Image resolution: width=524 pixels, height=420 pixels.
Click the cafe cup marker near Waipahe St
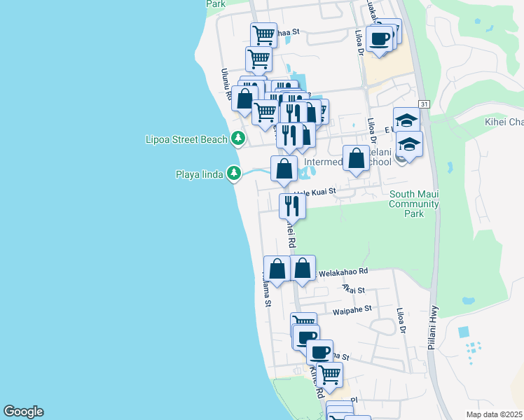pyautogui.click(x=306, y=337)
